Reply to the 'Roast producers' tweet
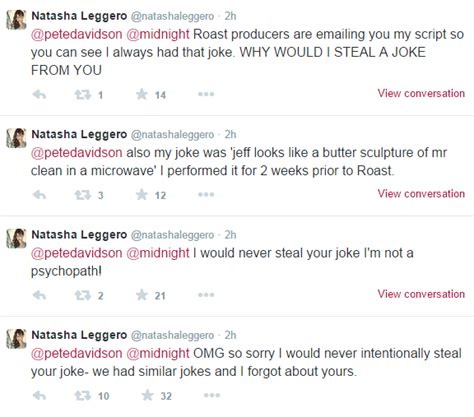Image resolution: width=474 pixels, height=417 pixels. click(39, 95)
